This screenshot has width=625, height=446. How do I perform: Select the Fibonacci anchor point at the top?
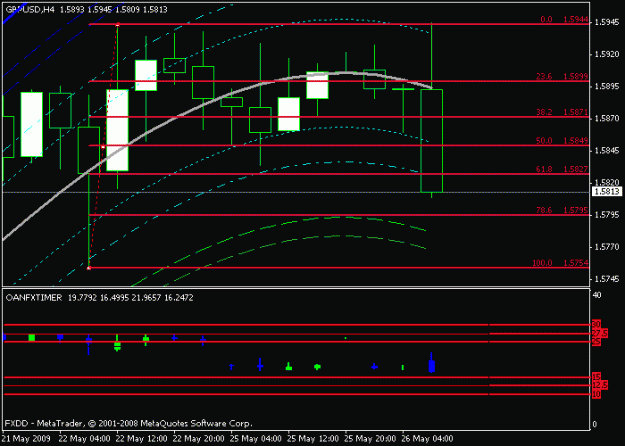117,25
